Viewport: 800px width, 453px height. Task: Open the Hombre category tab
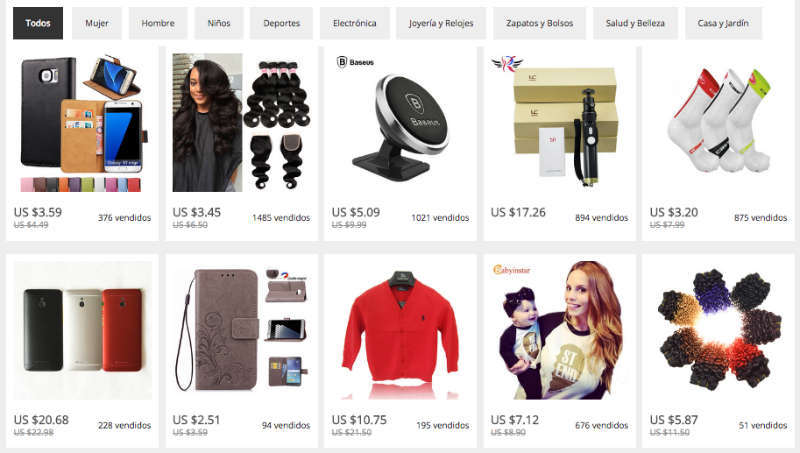coord(158,23)
